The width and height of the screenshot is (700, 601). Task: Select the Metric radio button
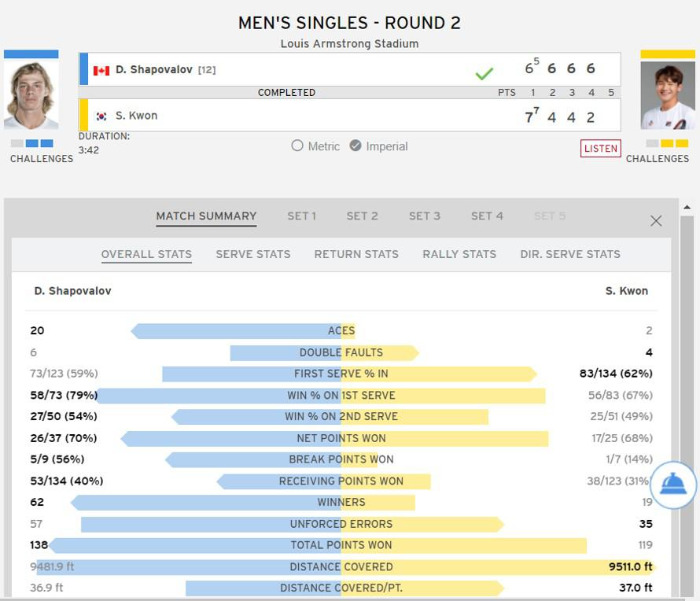tap(297, 146)
